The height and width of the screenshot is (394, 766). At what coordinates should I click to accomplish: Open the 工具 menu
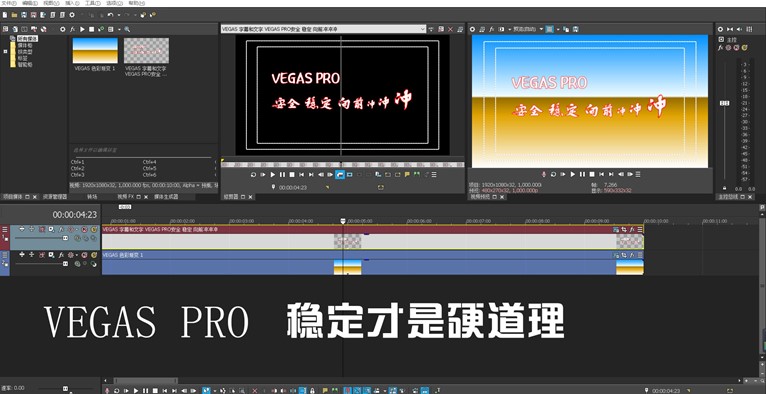pos(92,3)
